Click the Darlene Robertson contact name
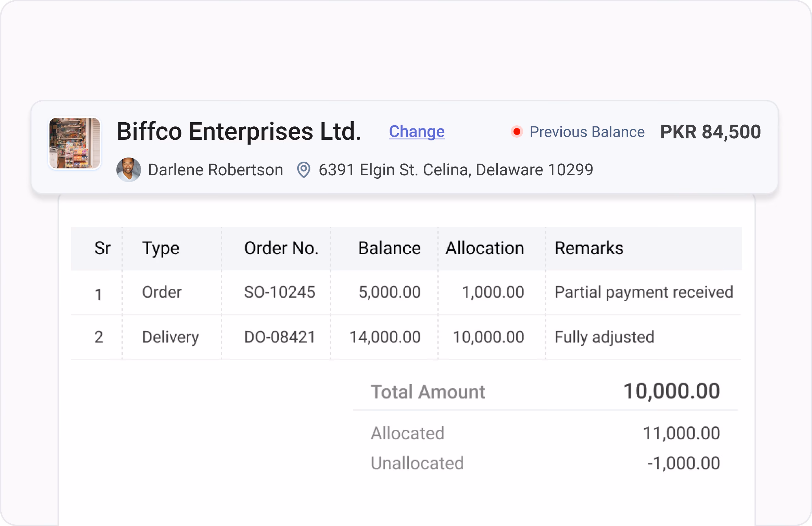 [216, 170]
